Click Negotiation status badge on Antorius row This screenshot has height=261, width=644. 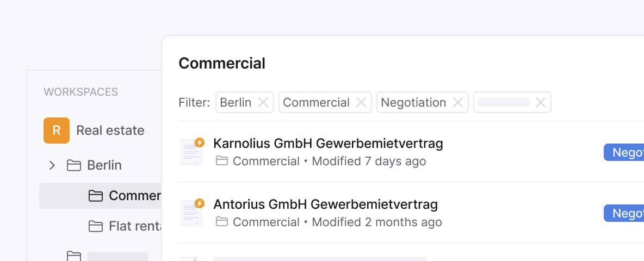point(624,214)
